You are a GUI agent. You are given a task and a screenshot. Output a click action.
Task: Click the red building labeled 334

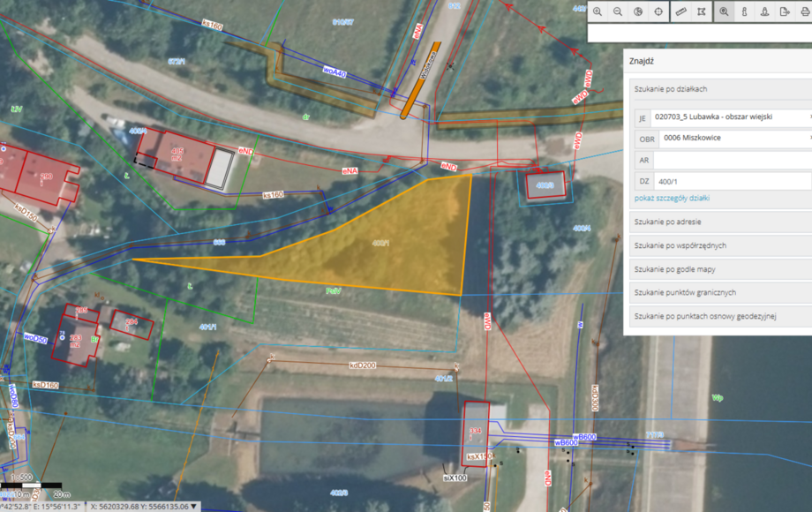tap(476, 433)
